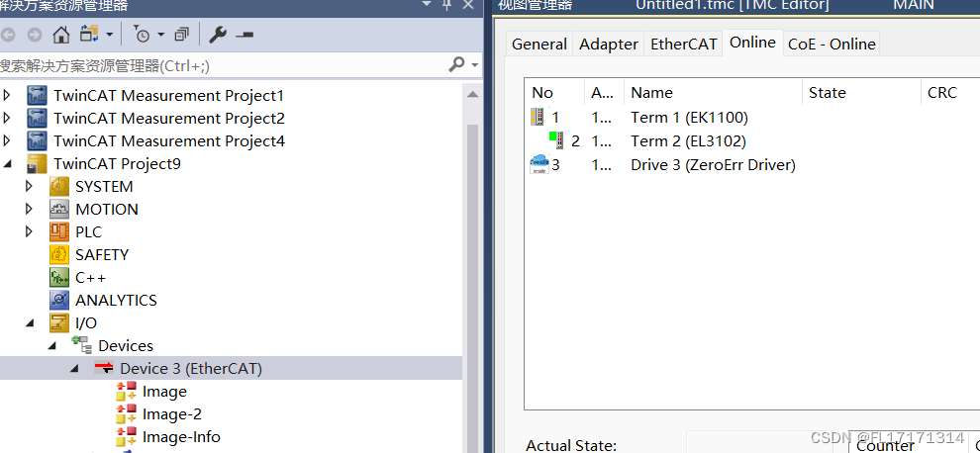This screenshot has width=980, height=453.
Task: Open the Adapter tab
Action: click(x=609, y=45)
